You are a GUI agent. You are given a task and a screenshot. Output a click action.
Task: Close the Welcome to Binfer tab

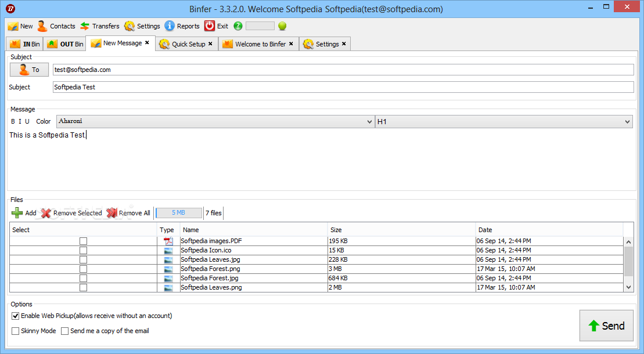(x=291, y=44)
